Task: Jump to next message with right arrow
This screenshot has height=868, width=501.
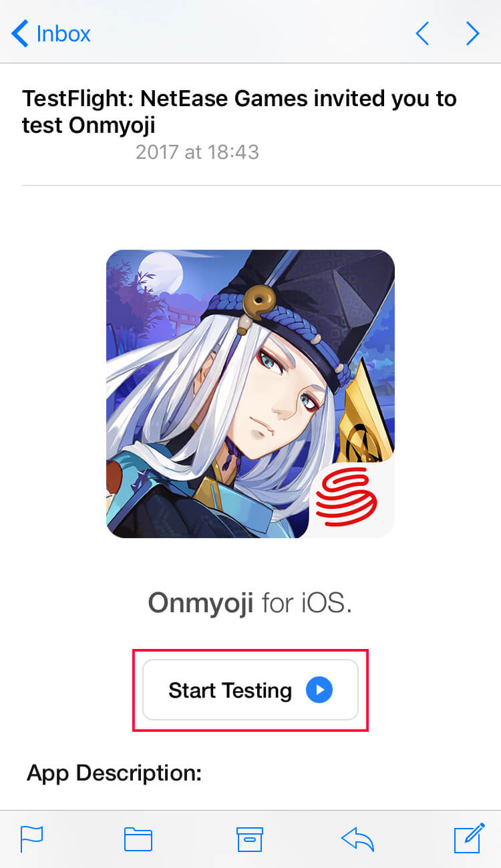Action: point(473,33)
